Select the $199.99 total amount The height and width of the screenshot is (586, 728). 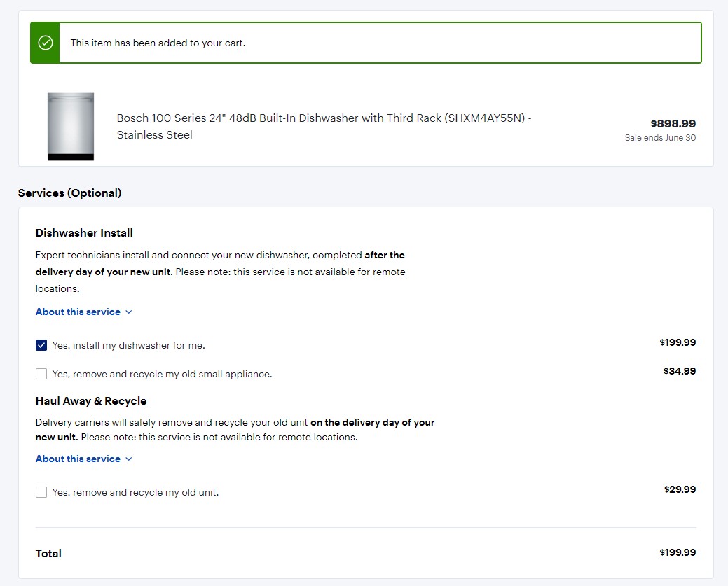click(x=678, y=552)
